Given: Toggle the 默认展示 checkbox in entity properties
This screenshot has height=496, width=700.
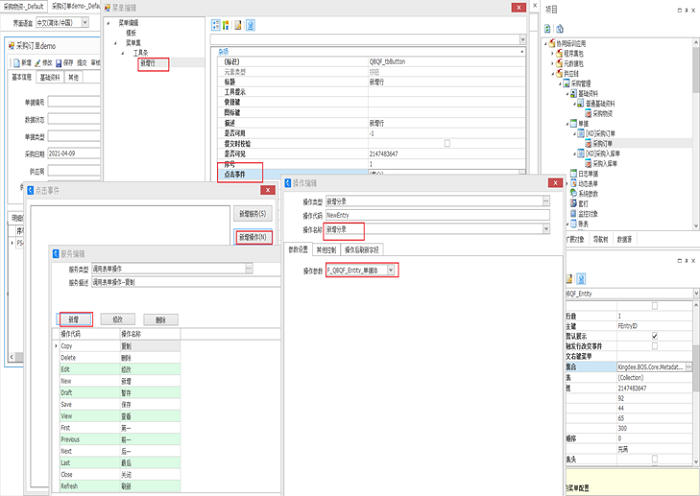Looking at the screenshot, I should [x=654, y=336].
